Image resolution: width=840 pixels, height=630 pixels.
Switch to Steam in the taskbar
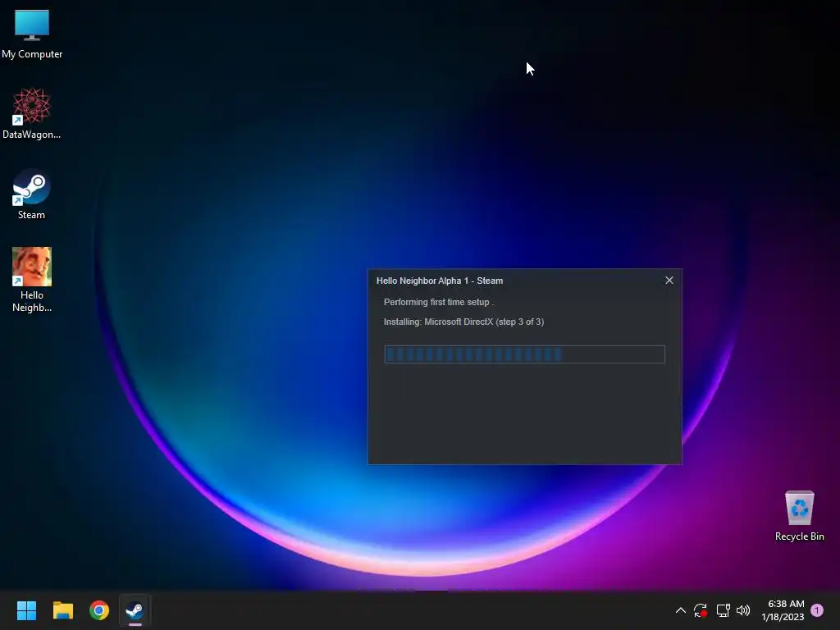(135, 610)
